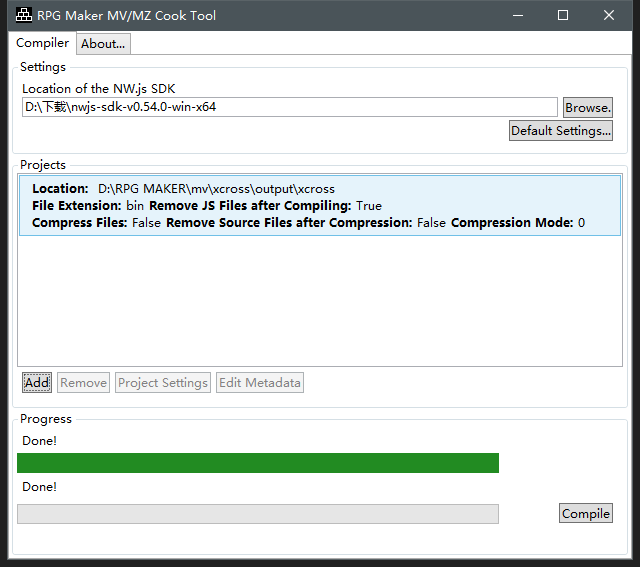Switch to the Compiler tab
640x567 pixels.
[x=42, y=43]
